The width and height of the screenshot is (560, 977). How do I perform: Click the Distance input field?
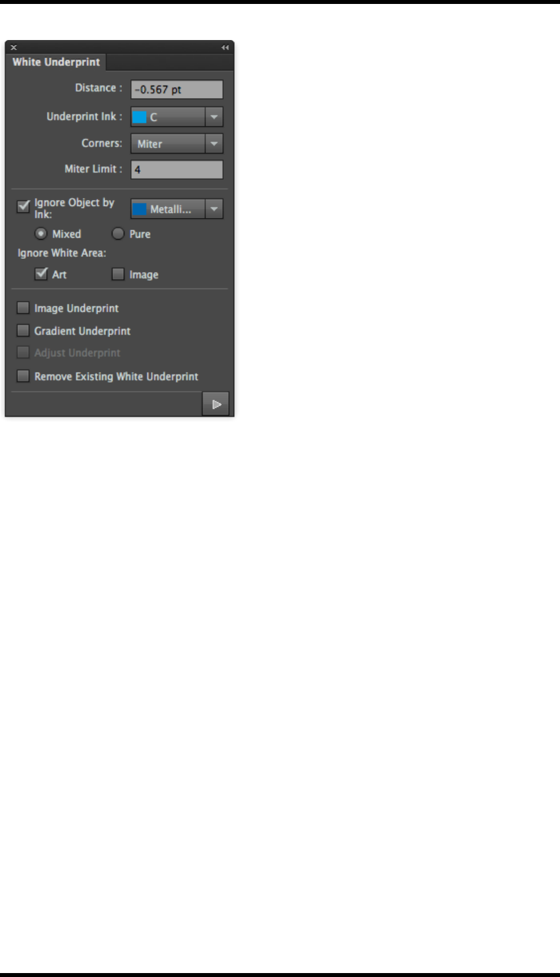[177, 90]
